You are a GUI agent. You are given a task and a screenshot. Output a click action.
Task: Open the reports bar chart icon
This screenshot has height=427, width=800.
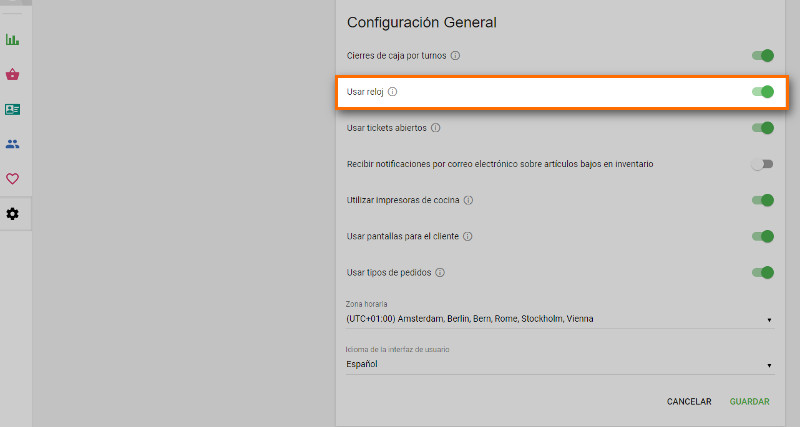point(12,39)
